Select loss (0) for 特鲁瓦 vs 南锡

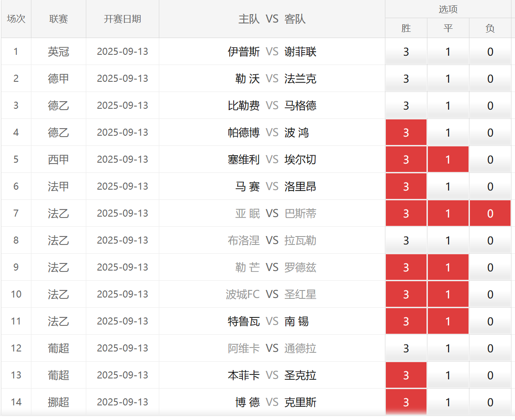point(490,321)
